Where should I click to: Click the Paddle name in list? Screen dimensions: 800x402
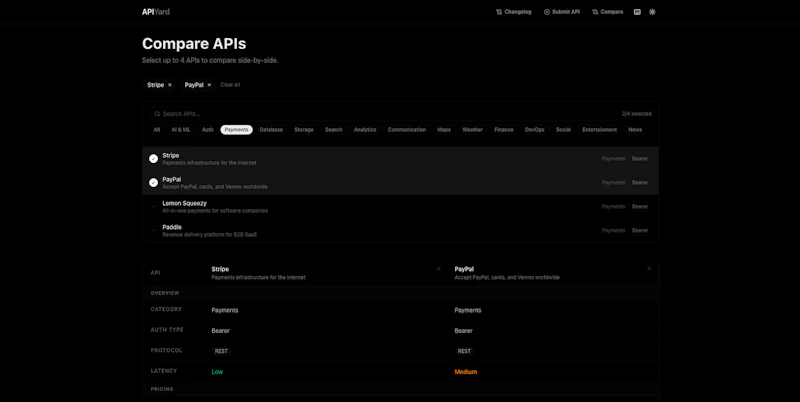(x=172, y=227)
